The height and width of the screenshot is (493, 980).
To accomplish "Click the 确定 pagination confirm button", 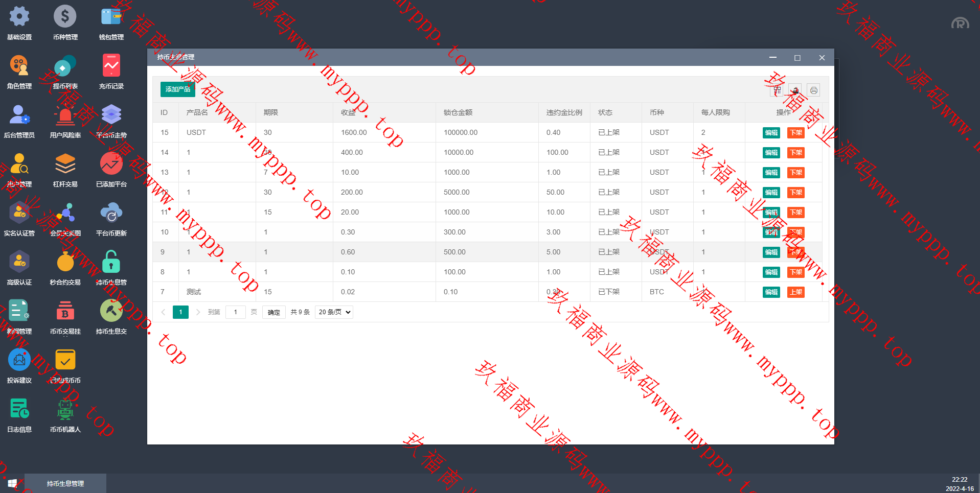I will point(274,312).
